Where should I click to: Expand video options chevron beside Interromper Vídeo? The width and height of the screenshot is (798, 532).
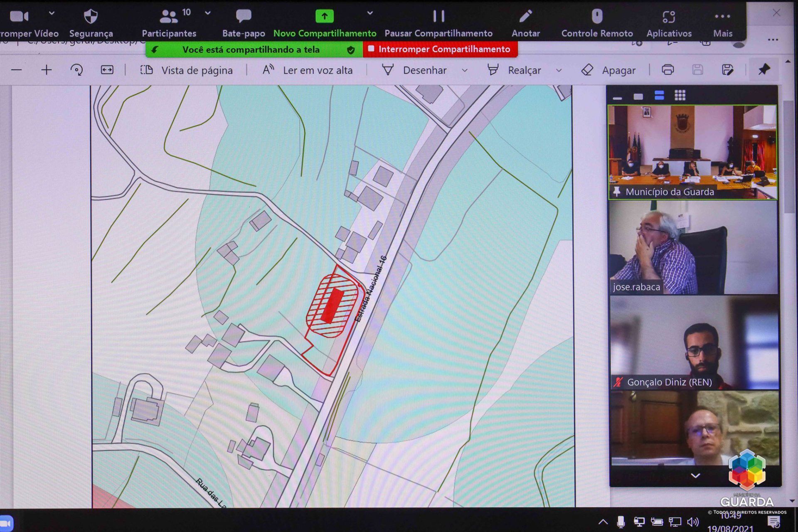click(x=52, y=13)
